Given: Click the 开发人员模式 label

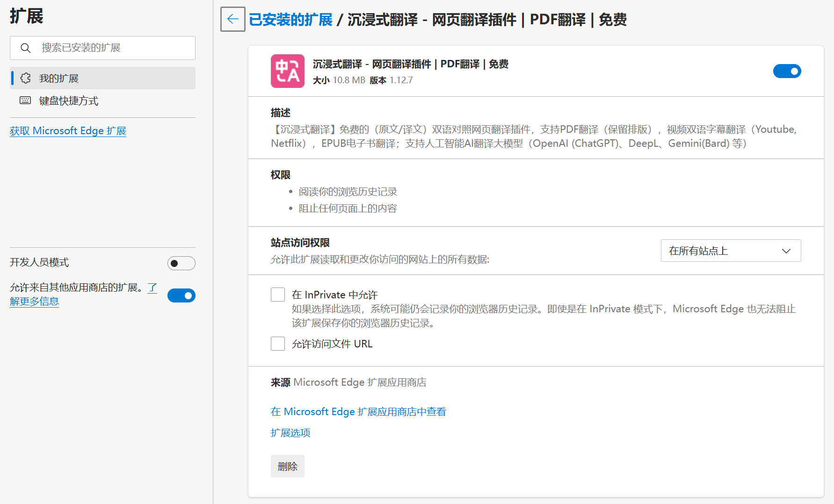Looking at the screenshot, I should [39, 262].
